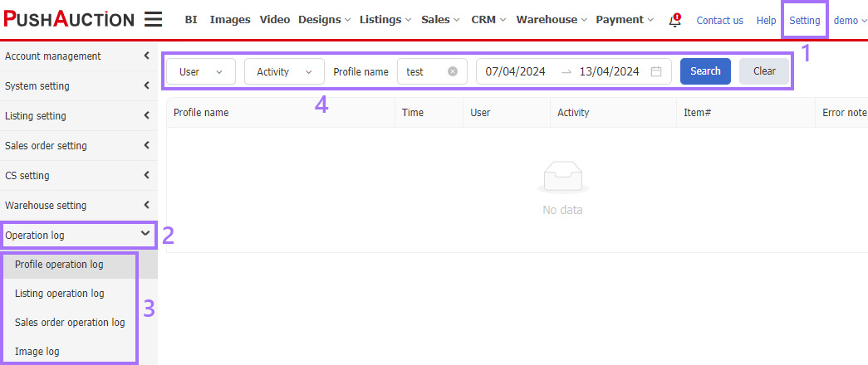Open the User dropdown filter

point(201,71)
